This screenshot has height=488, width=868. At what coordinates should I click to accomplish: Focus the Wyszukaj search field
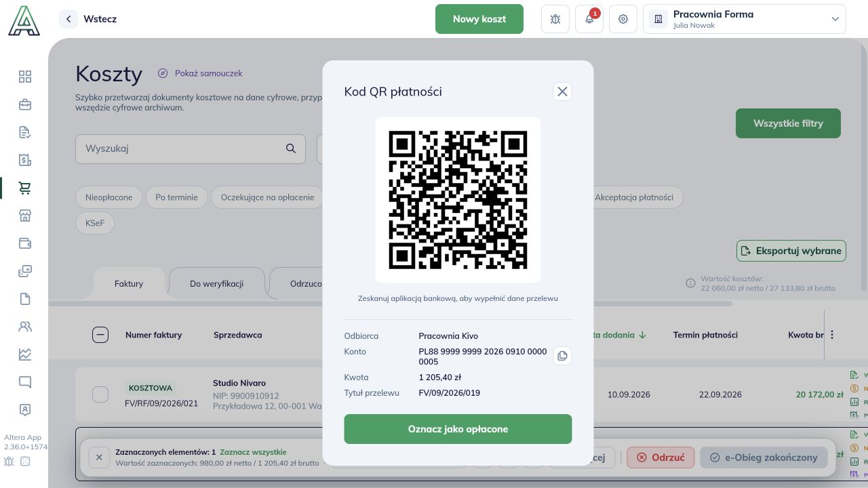click(x=191, y=148)
